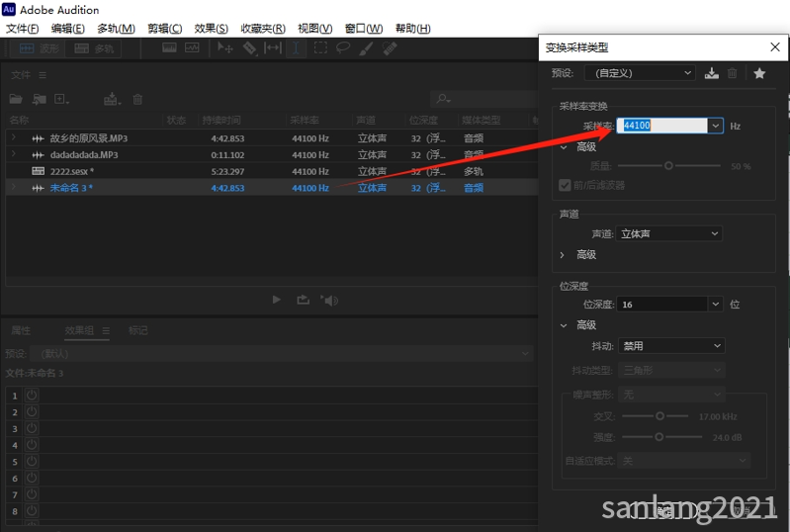Toggle power for effects rack slot 5

(x=32, y=462)
